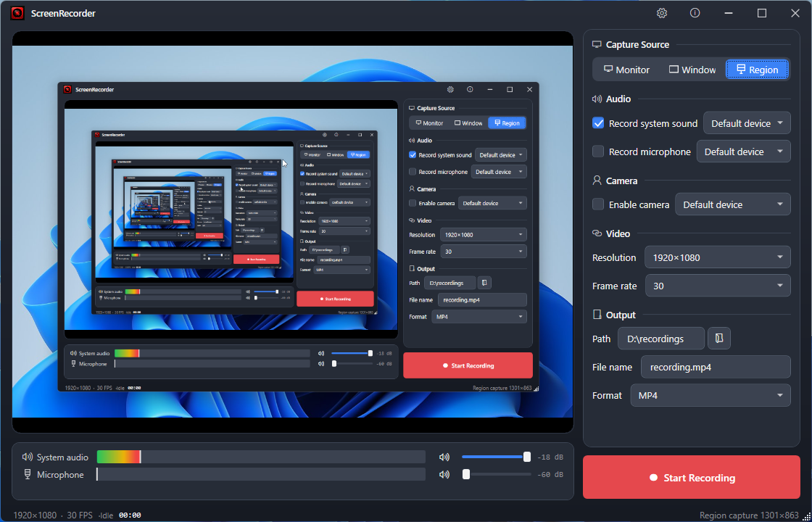Open the Format dropdown showing MP4
Viewport: 812px width, 522px height.
[x=710, y=396]
